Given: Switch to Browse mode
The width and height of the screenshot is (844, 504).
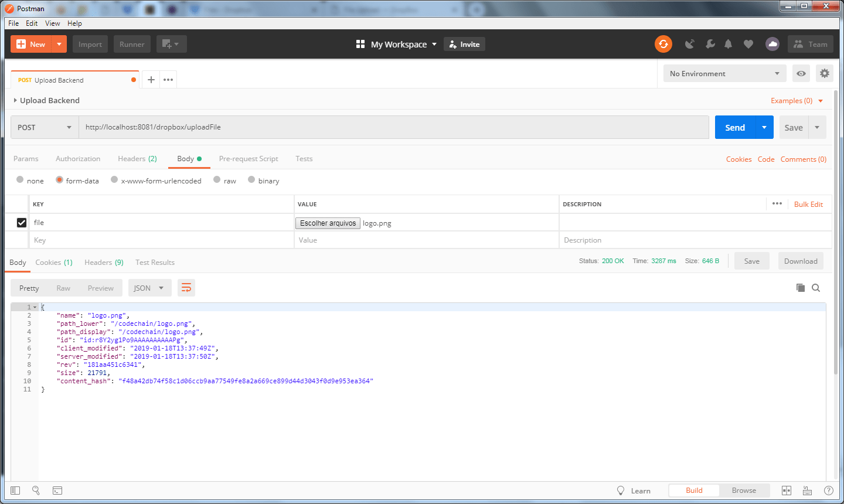Looking at the screenshot, I should (x=744, y=491).
